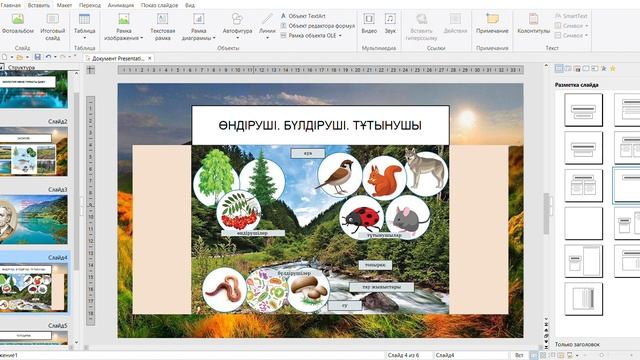Insert an Итоговый слайд from the ribbon
This screenshot has height=360, width=640.
tap(53, 26)
